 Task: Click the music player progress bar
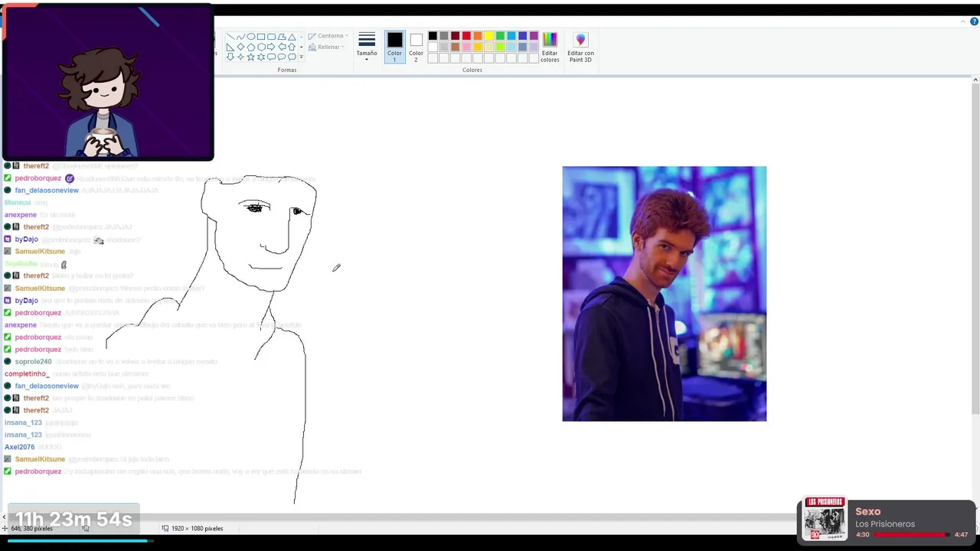[912, 534]
